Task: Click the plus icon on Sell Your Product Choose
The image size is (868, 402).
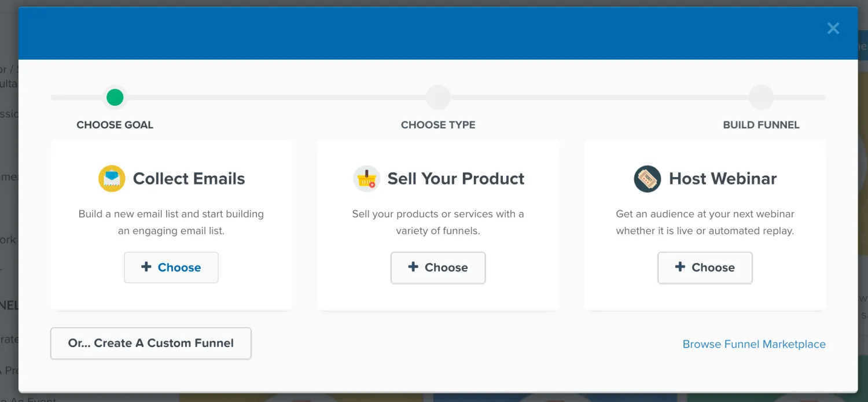Action: [413, 267]
